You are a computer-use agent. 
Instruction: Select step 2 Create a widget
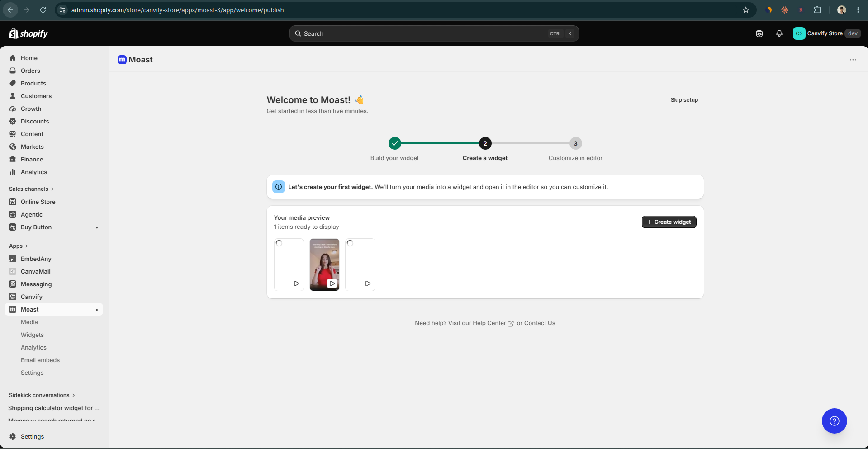[x=485, y=143]
